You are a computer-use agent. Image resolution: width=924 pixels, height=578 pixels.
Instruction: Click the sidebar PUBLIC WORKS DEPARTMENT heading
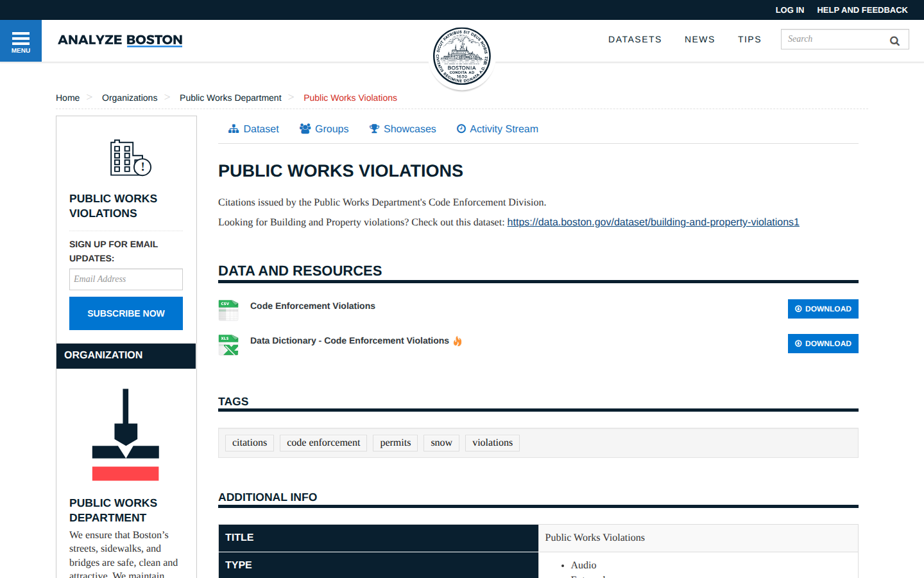point(113,510)
